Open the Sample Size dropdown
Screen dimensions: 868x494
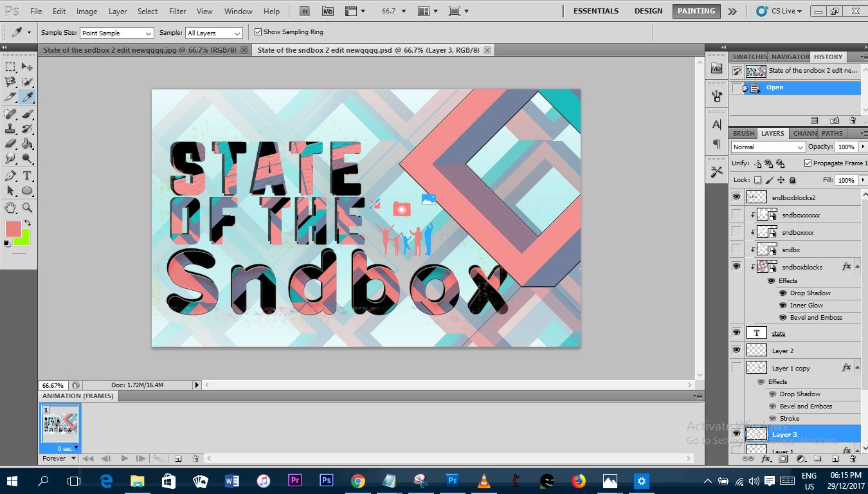pyautogui.click(x=117, y=33)
